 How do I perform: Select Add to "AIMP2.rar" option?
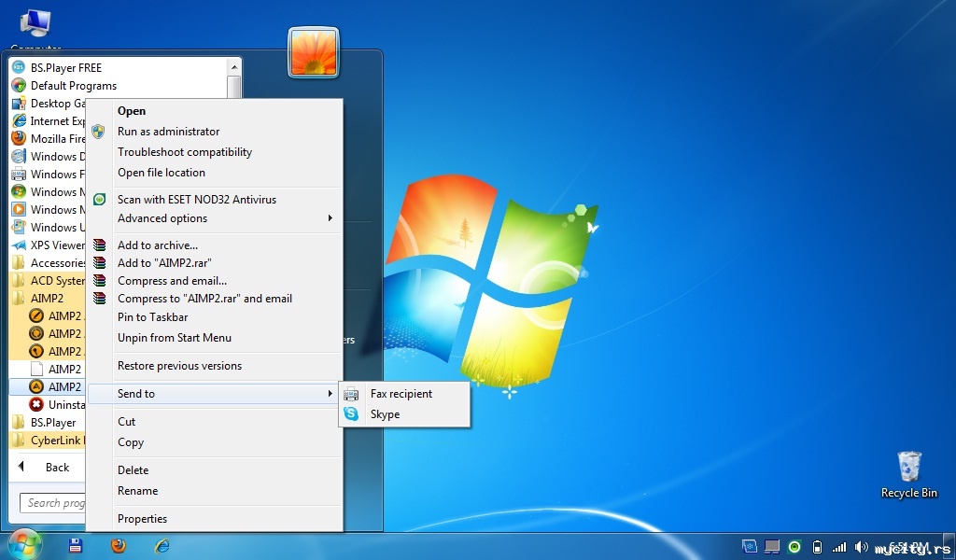pyautogui.click(x=163, y=263)
